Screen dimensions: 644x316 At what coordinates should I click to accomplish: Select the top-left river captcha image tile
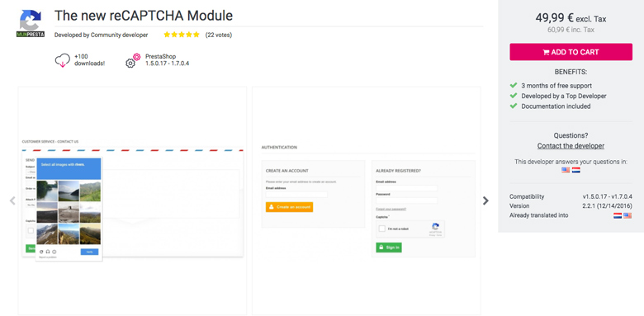47,191
